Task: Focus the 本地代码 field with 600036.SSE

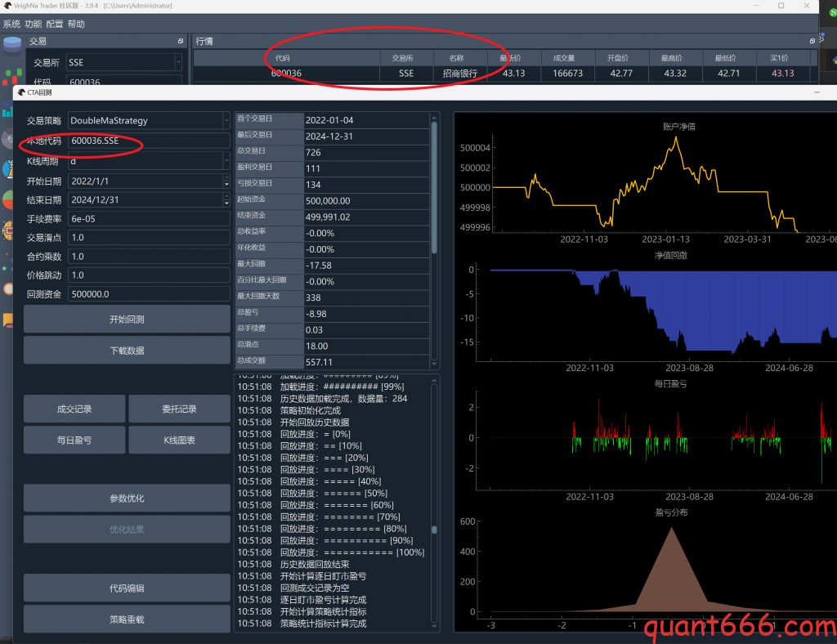Action: 149,141
